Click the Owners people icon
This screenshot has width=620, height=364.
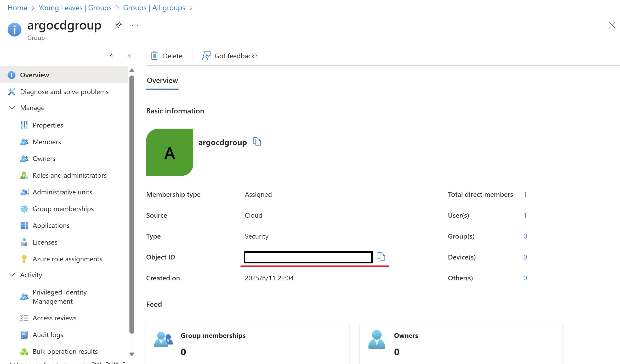pyautogui.click(x=24, y=159)
